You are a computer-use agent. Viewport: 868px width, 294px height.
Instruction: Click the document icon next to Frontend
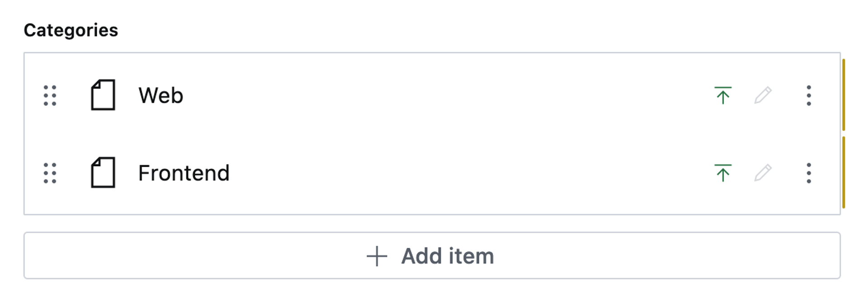103,172
